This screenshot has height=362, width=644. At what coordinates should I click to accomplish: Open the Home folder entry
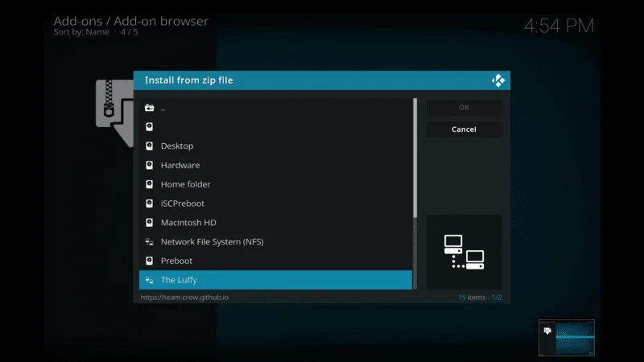[185, 184]
